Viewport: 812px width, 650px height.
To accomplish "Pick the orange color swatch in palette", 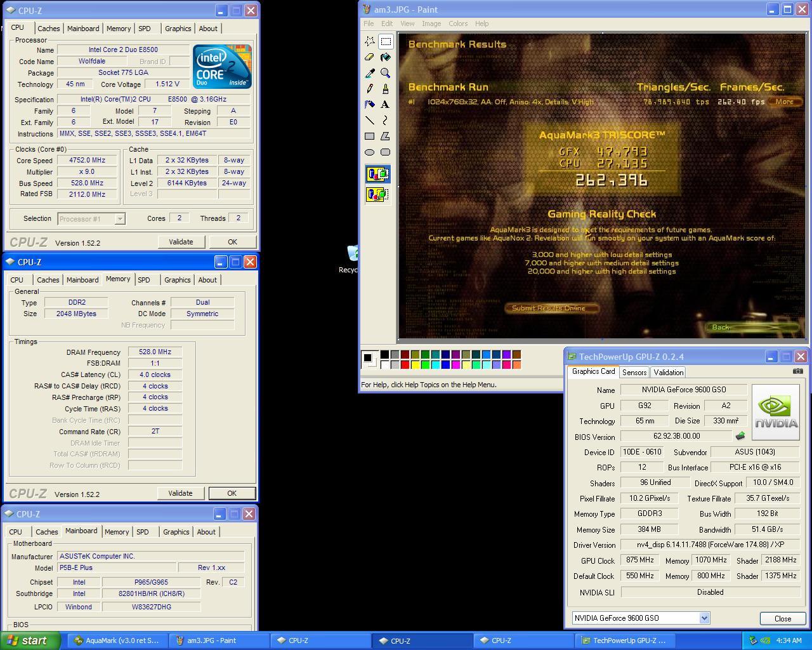I will click(516, 364).
